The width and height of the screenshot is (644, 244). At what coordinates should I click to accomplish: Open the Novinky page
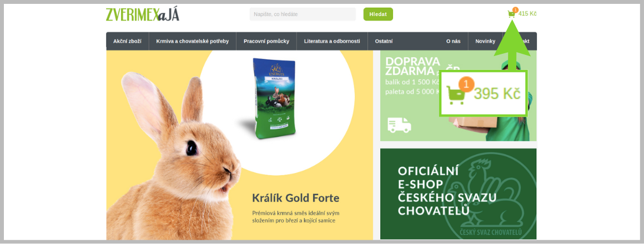click(x=485, y=41)
